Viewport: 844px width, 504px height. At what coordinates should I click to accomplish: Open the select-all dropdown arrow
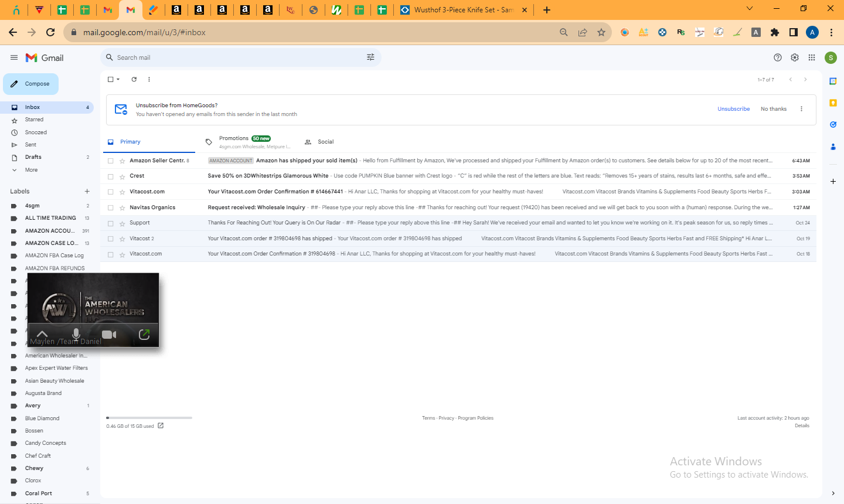[x=118, y=79]
